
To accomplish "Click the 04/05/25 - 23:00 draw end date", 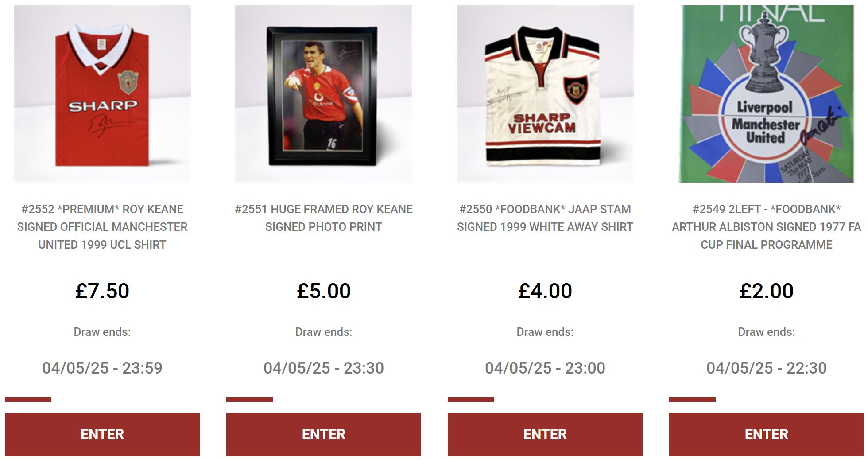I will (x=545, y=368).
